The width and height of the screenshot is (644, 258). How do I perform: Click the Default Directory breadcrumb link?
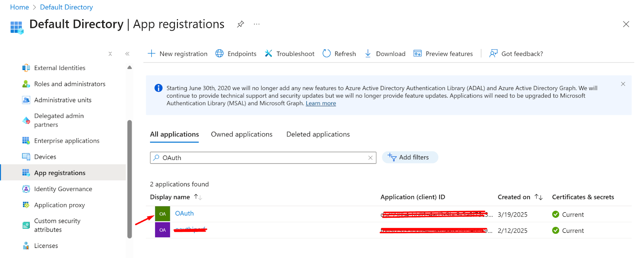66,7
